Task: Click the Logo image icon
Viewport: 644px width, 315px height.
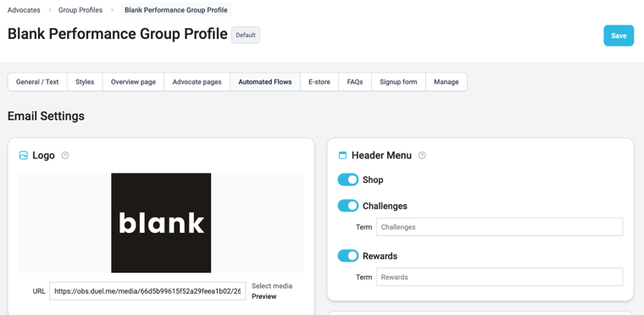Action: coord(24,155)
